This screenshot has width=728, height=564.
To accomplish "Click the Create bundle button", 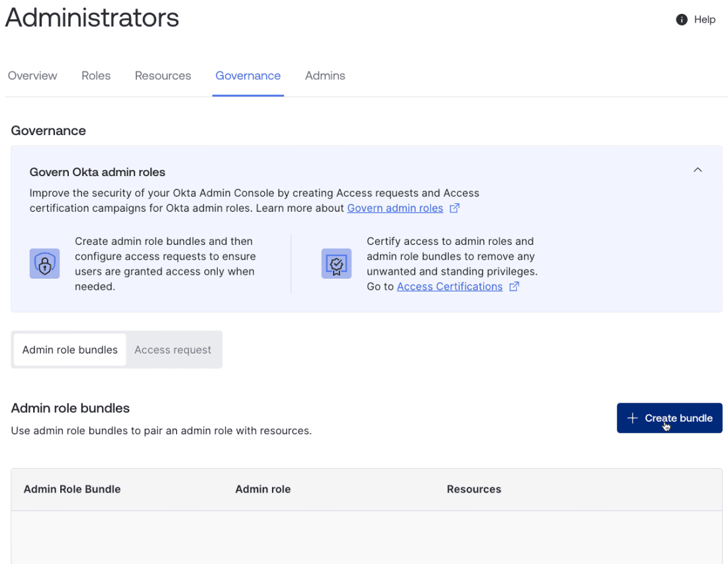I will coord(669,418).
